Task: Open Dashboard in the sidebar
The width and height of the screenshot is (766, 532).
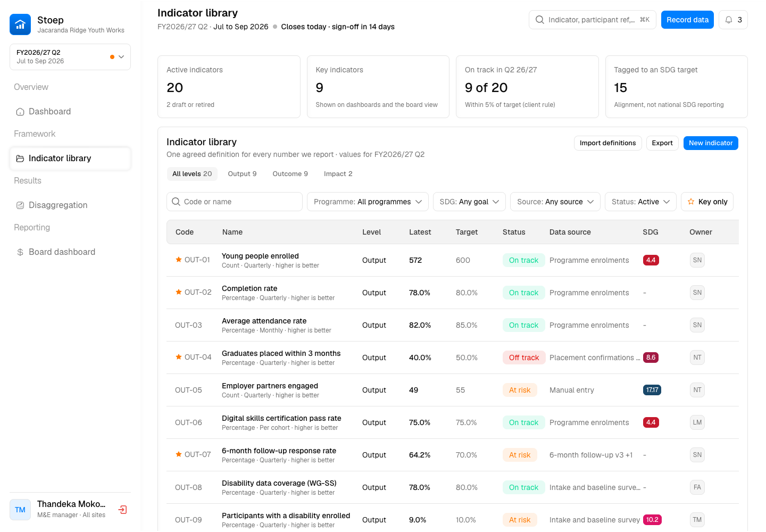Action: tap(70, 112)
